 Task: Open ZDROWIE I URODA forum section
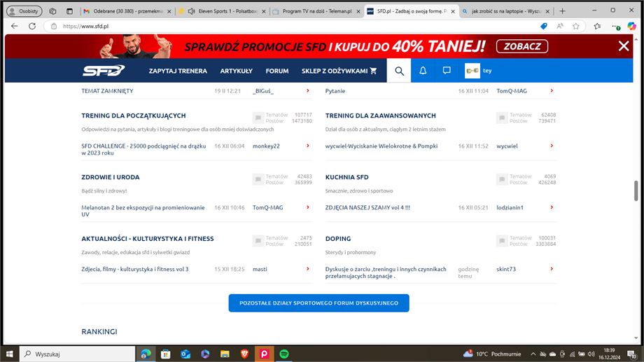pyautogui.click(x=111, y=177)
